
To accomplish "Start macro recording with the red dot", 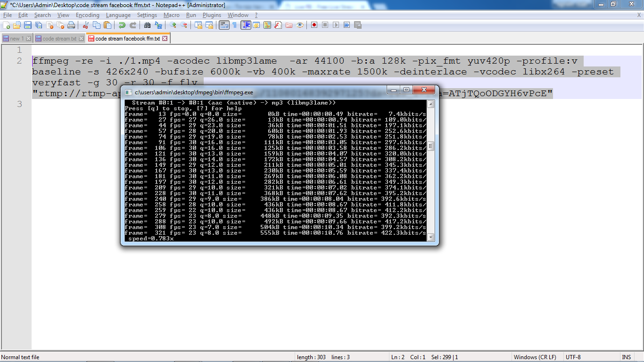I will [314, 25].
